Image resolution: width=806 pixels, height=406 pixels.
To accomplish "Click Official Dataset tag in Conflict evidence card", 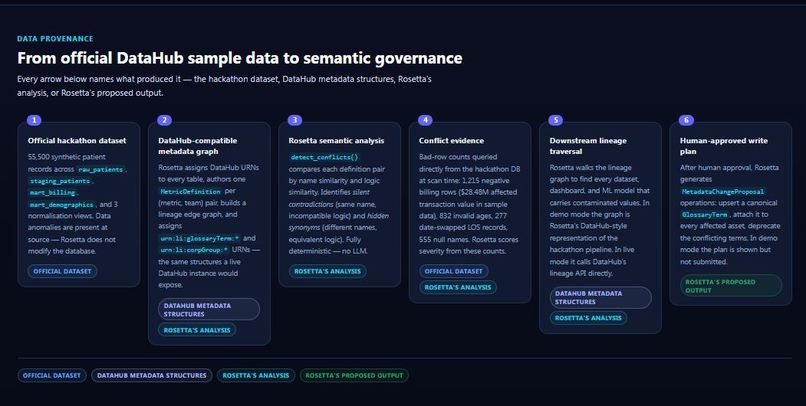I will [x=453, y=271].
